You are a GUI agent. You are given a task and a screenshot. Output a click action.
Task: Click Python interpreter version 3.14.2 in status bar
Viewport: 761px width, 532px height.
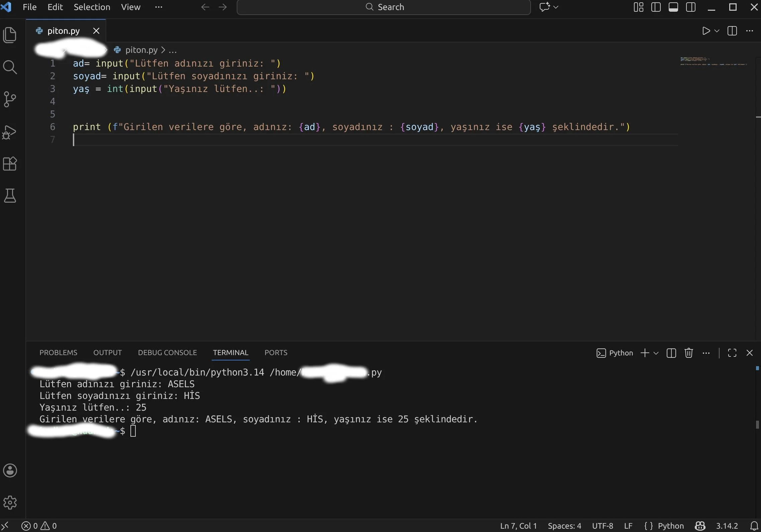tap(727, 526)
